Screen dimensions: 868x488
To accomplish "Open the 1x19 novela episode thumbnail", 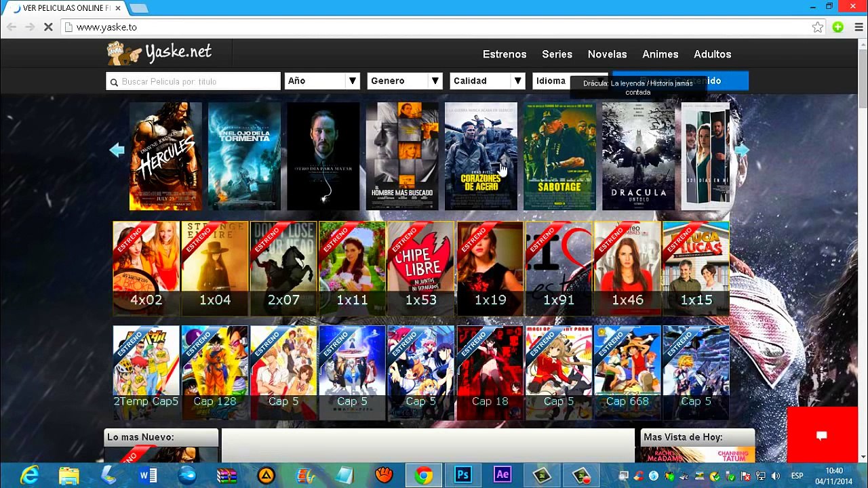I will [x=490, y=268].
